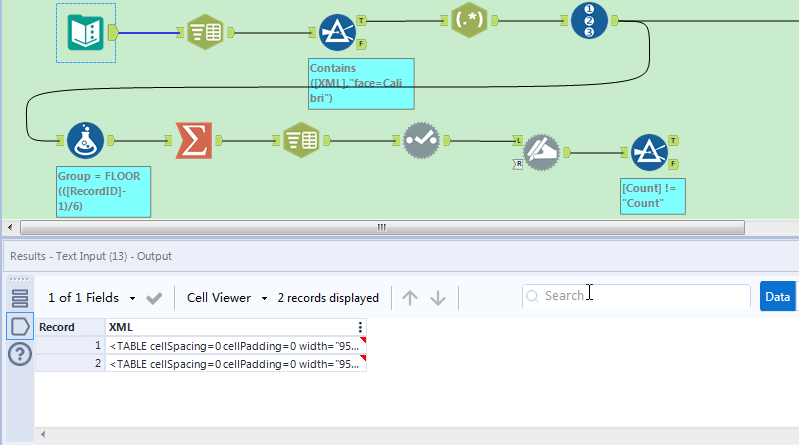Show the results data output anchor view
The width and height of the screenshot is (799, 445).
[x=20, y=326]
